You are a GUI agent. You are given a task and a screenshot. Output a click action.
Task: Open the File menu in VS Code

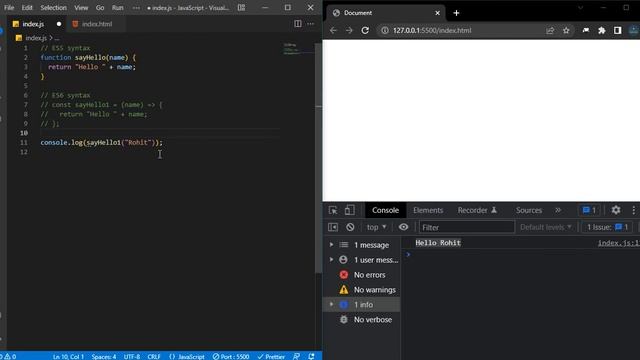(9, 8)
